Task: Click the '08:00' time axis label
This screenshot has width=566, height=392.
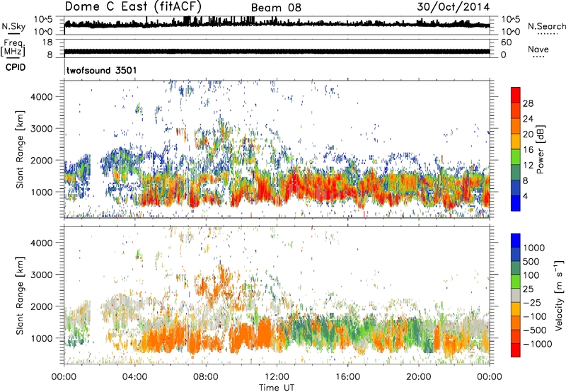Action: [x=206, y=377]
